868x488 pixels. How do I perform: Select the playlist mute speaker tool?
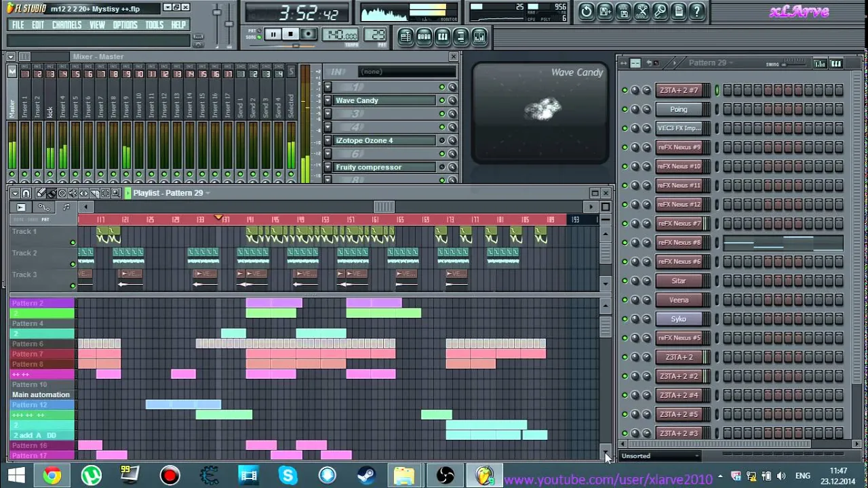coord(73,193)
